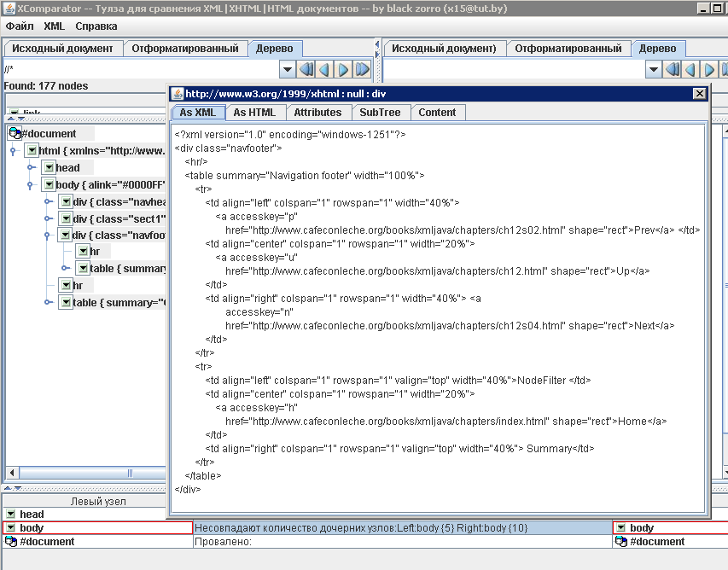Collapse the div navfooter tree node
728x570 pixels.
pos(47,236)
